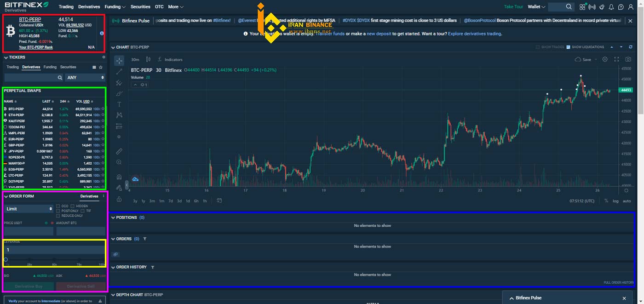Image resolution: width=644 pixels, height=304 pixels.
Task: Select the trend line drawing tool
Action: tap(119, 72)
